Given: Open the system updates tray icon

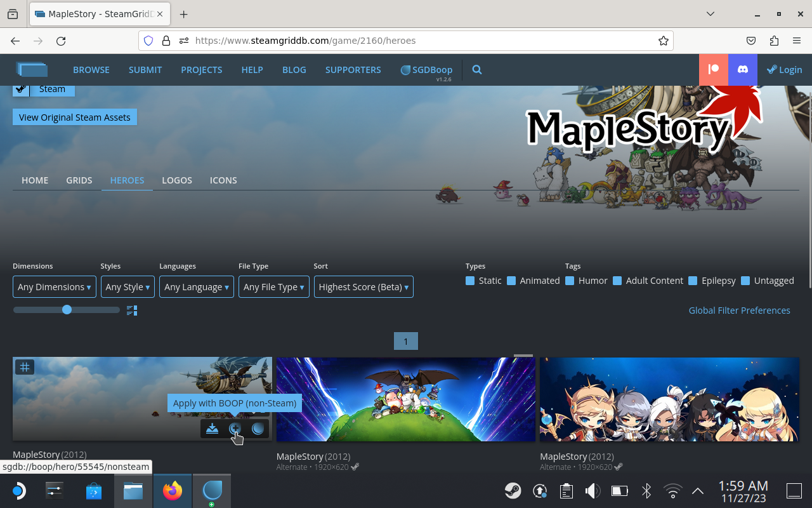Looking at the screenshot, I should [540, 491].
